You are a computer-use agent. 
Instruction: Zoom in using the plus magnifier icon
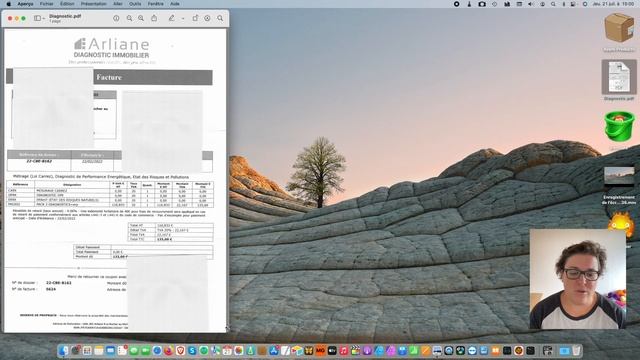[x=141, y=18]
